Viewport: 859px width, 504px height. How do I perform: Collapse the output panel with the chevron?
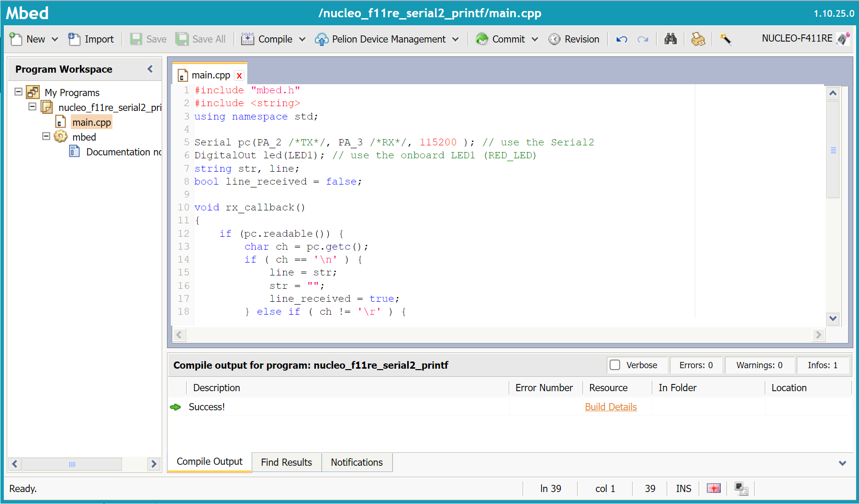pos(843,463)
